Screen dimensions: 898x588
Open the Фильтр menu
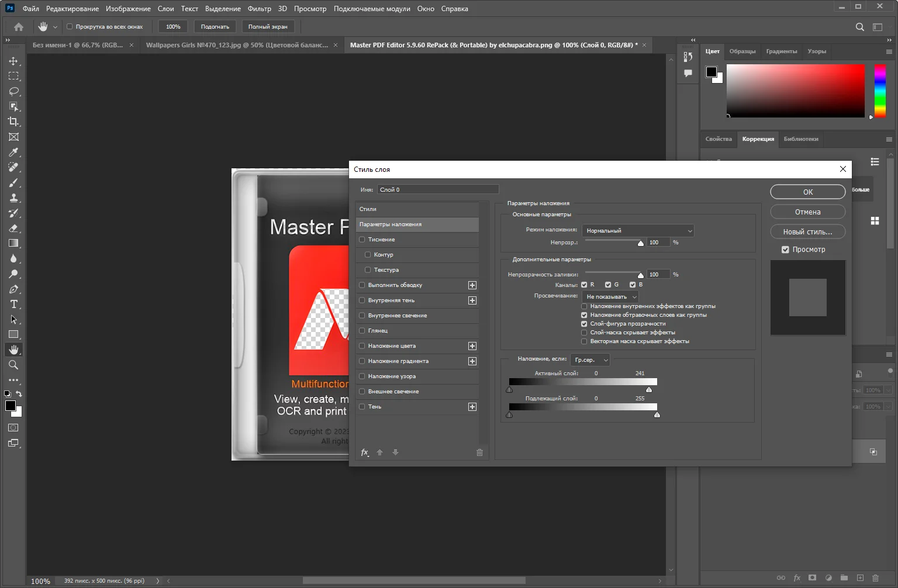click(259, 9)
